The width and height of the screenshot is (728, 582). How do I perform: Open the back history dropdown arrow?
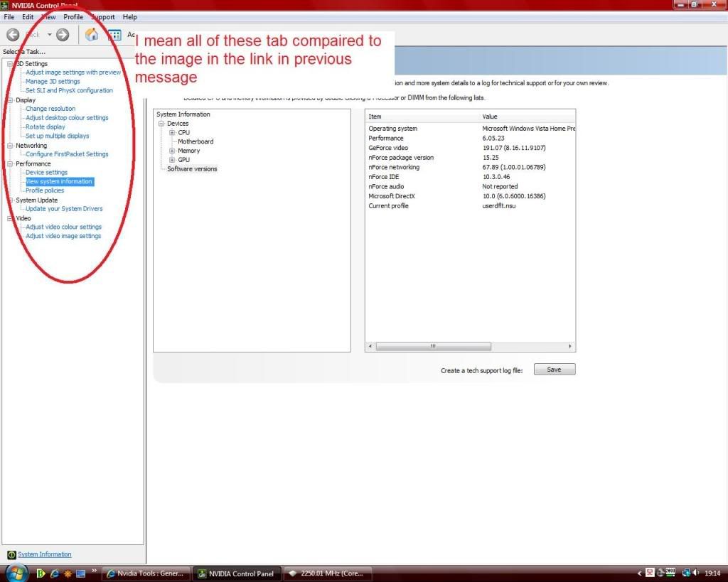click(x=50, y=34)
